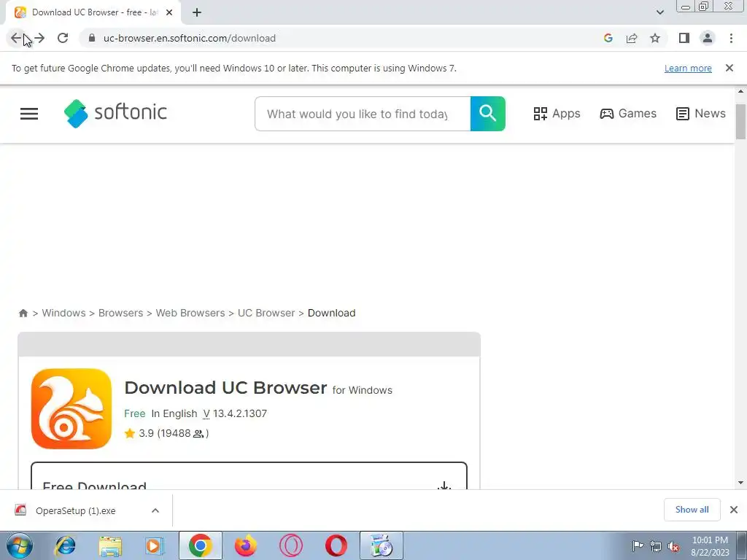The width and height of the screenshot is (747, 560).
Task: Open muted volume tray icon
Action: coord(673,546)
